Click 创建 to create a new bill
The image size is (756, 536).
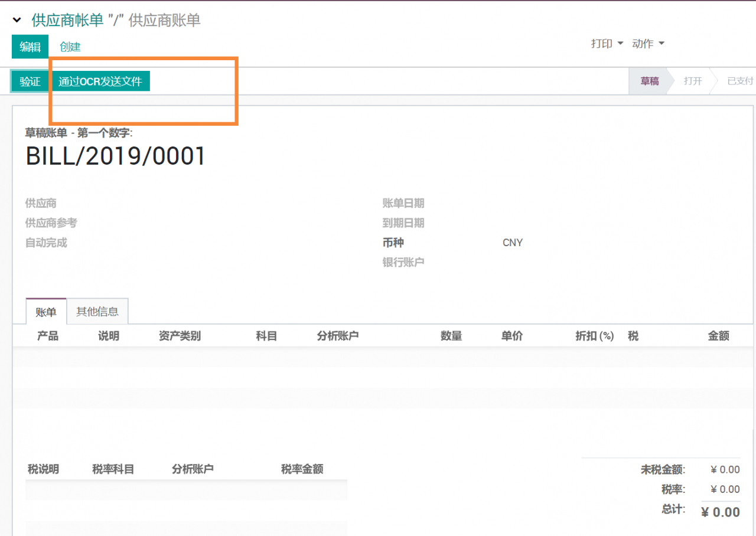(x=70, y=47)
